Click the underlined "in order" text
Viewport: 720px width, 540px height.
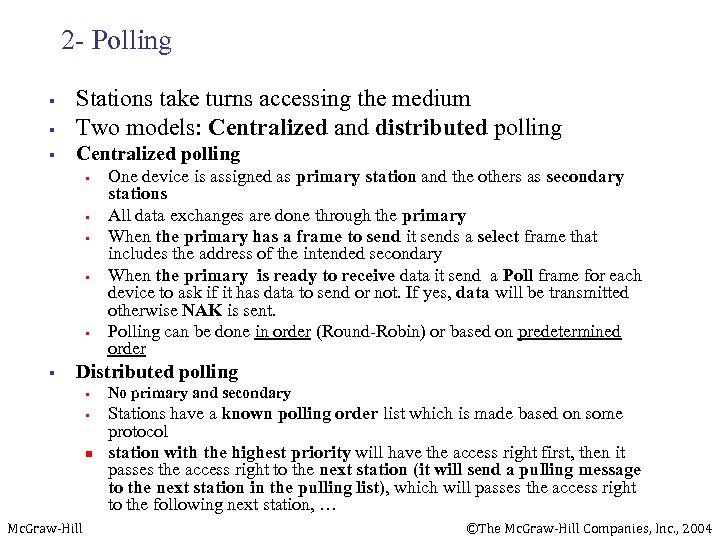[282, 332]
